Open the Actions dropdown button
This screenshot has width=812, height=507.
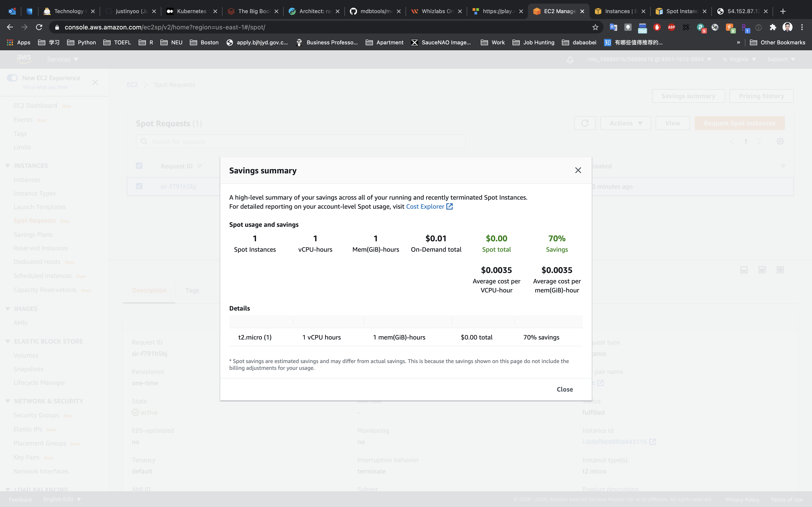point(626,123)
